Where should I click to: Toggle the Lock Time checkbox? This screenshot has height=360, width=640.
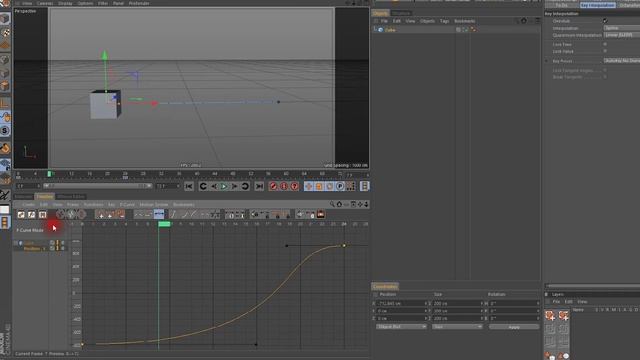tap(605, 44)
